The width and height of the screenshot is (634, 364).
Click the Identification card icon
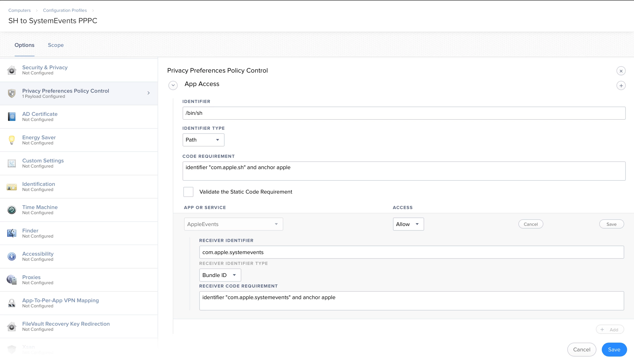12,187
